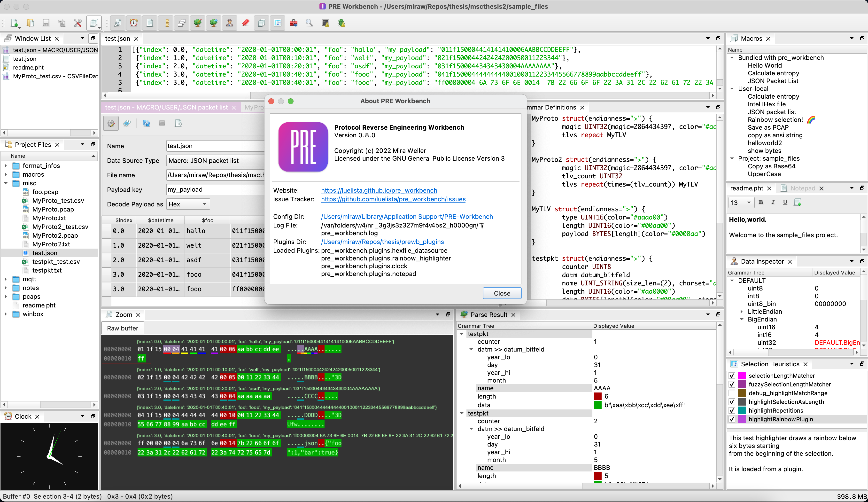Switch to the Notepad tab
Screen dimensions: 868x502
point(802,188)
